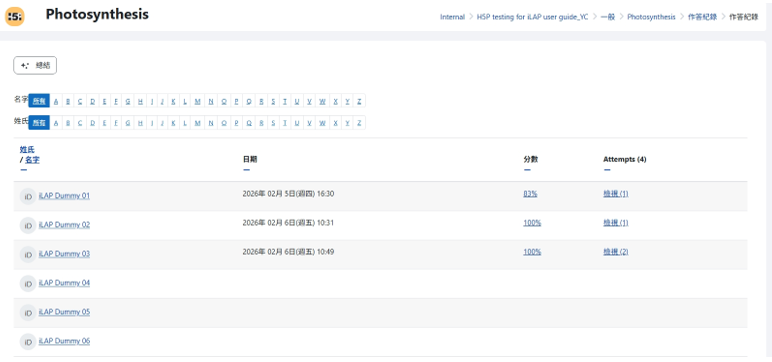Click the avatar icon of iLAP Dummy 06
The height and width of the screenshot is (362, 772).
28,341
